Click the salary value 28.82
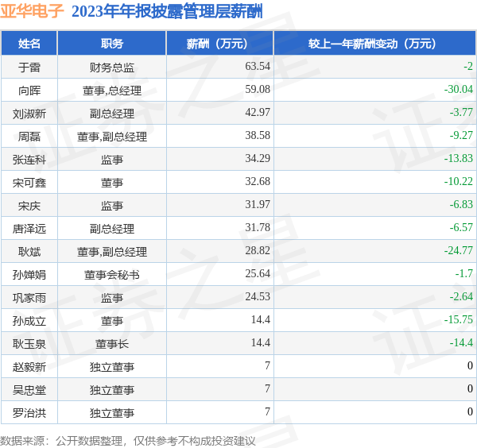This screenshot has height=448, width=477. coord(258,251)
